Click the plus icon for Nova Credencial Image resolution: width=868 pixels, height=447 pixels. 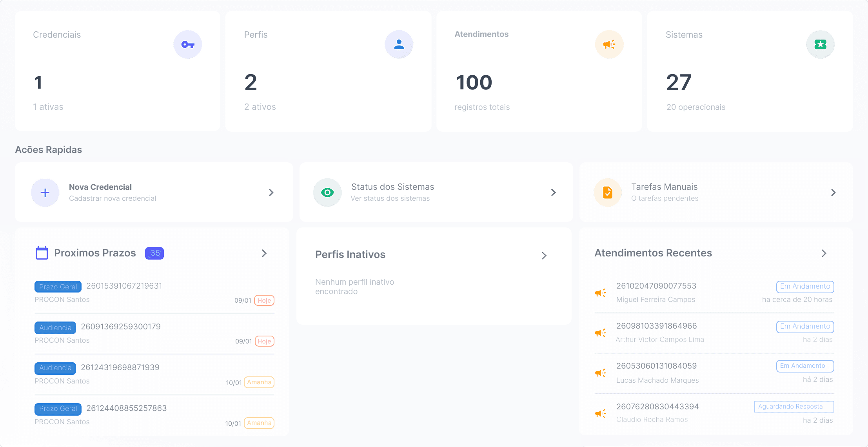tap(45, 193)
